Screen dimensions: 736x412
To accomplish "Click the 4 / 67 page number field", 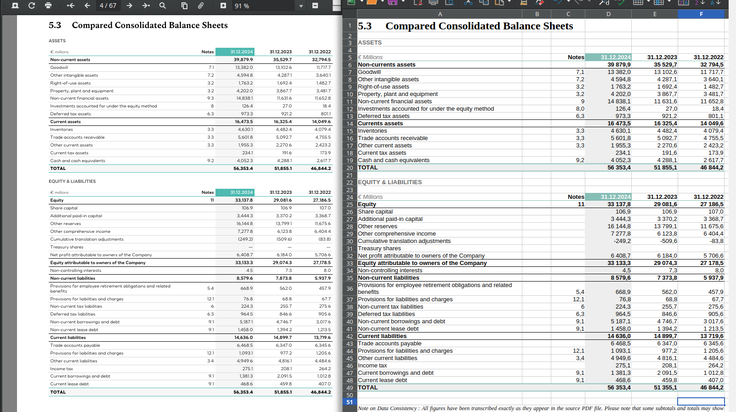I will (108, 6).
